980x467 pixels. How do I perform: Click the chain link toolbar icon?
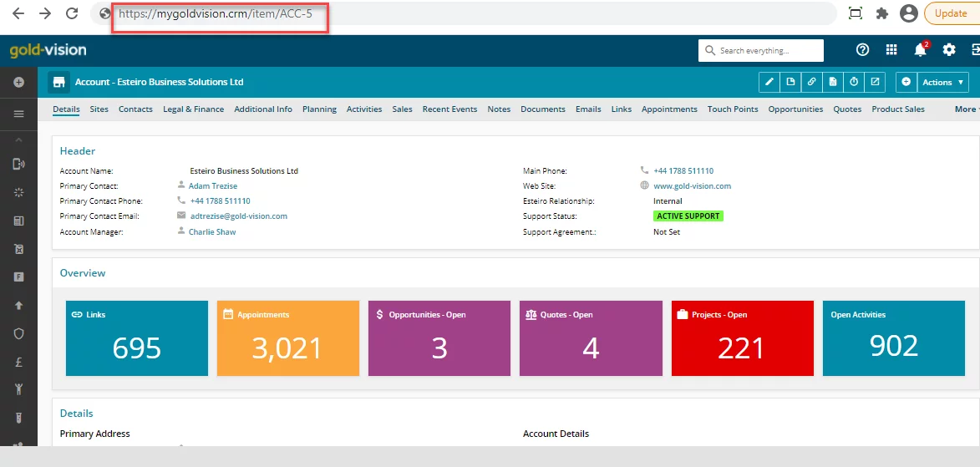point(812,82)
